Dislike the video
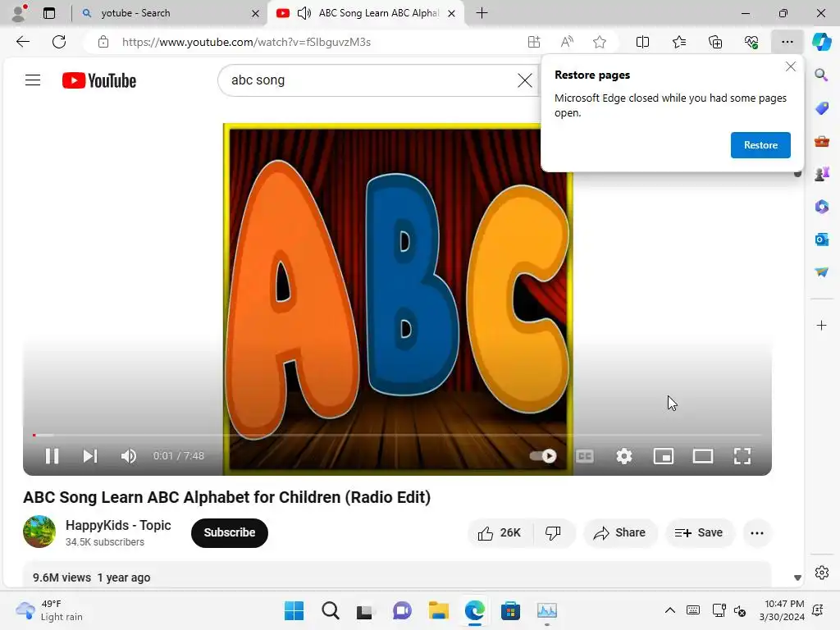The image size is (840, 630). coord(554,532)
